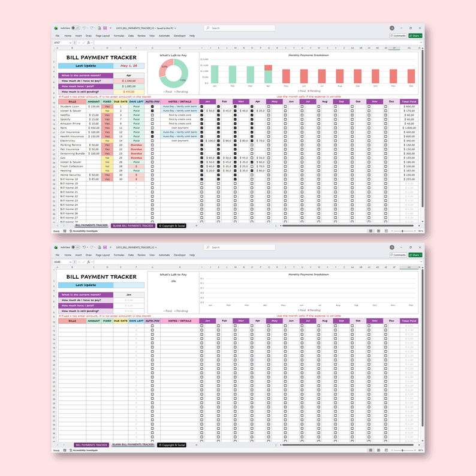476x476 pixels.
Task: Open file name dropdown in top window title
Action: (176, 28)
